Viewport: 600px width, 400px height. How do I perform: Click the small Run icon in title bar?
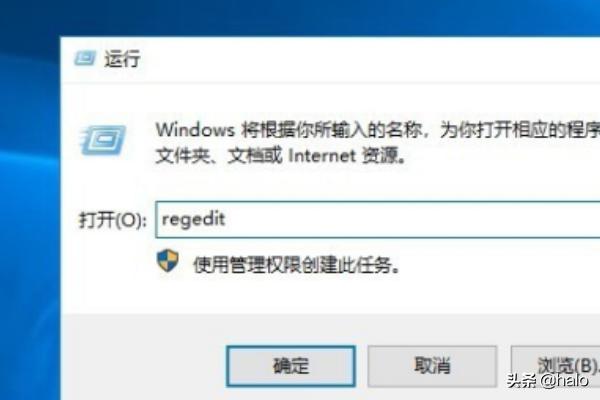coord(84,59)
